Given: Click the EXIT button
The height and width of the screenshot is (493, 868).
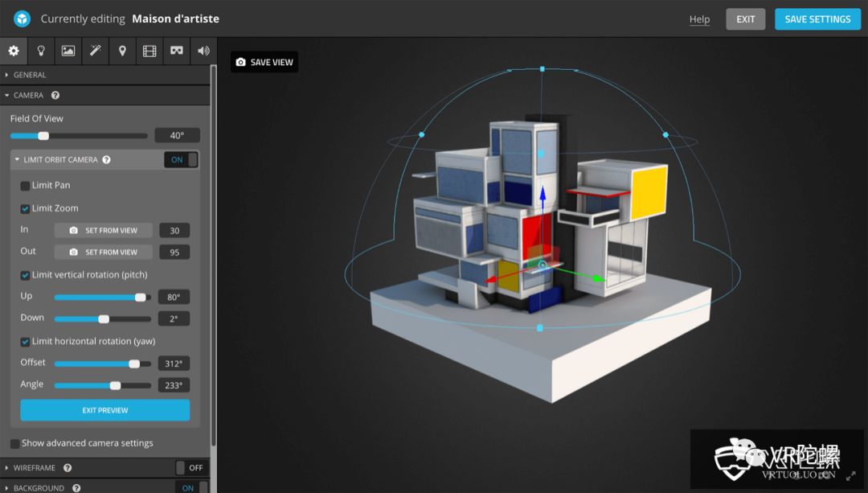Looking at the screenshot, I should coord(746,19).
